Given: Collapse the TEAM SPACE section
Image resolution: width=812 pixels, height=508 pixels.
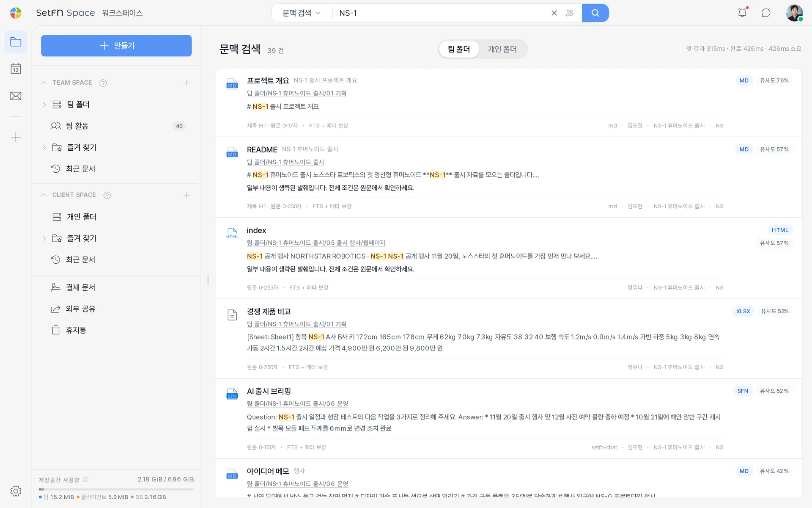Looking at the screenshot, I should 43,83.
